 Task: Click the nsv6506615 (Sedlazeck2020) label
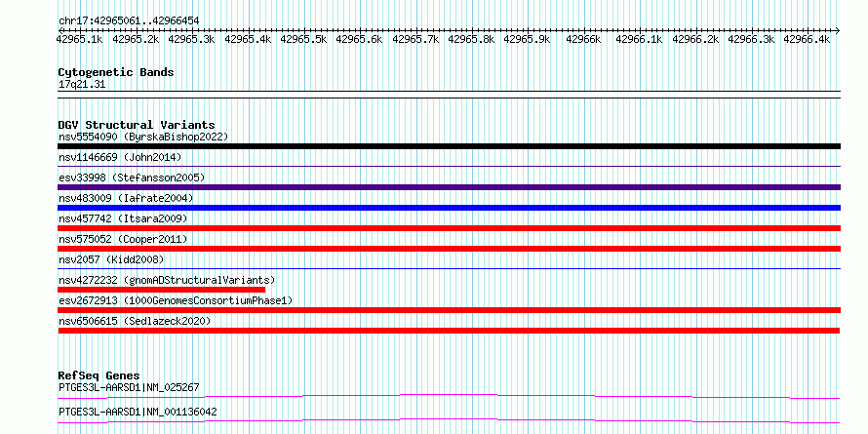click(x=135, y=321)
